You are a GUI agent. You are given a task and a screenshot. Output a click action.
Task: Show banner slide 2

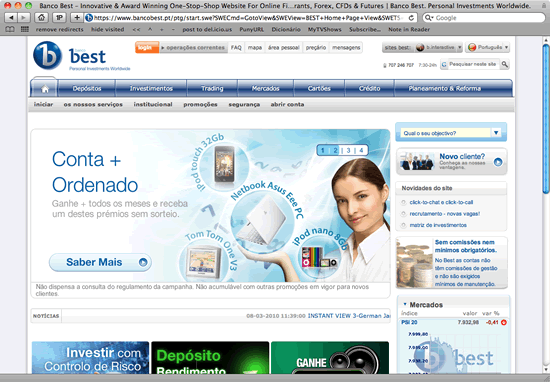pyautogui.click(x=335, y=150)
